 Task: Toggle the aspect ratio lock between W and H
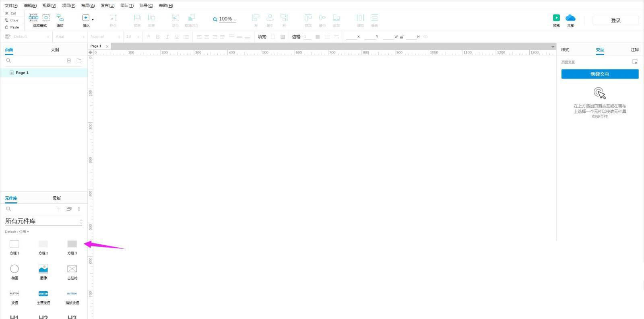(x=402, y=37)
